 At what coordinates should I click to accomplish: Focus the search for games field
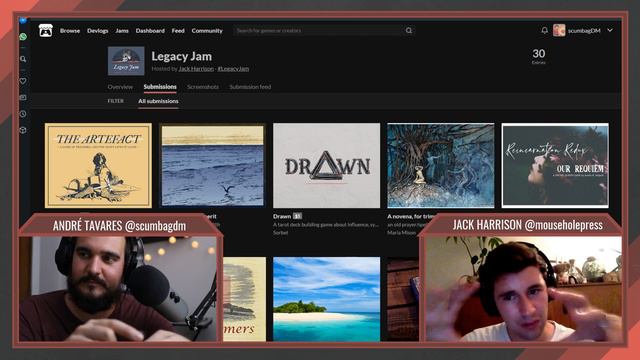(x=318, y=31)
